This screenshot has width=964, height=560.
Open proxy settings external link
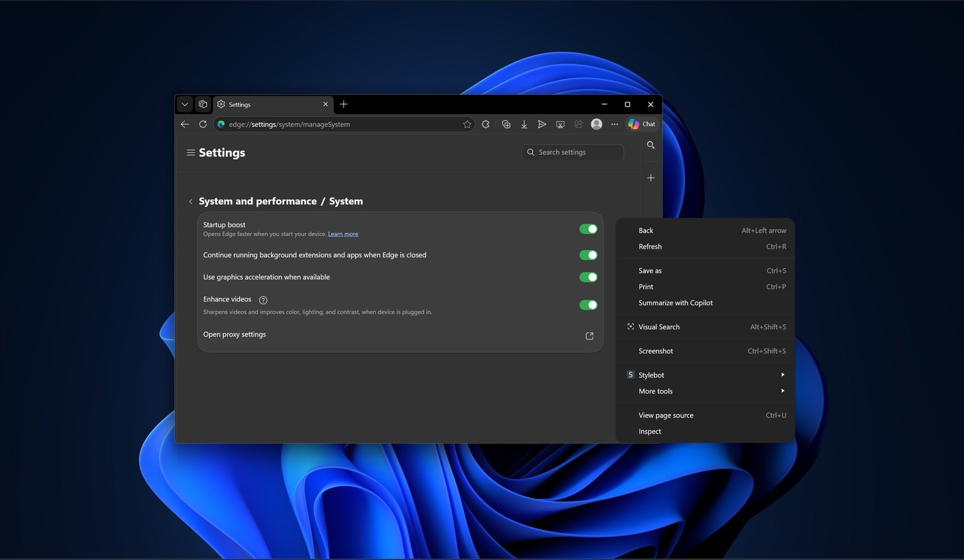tap(589, 336)
